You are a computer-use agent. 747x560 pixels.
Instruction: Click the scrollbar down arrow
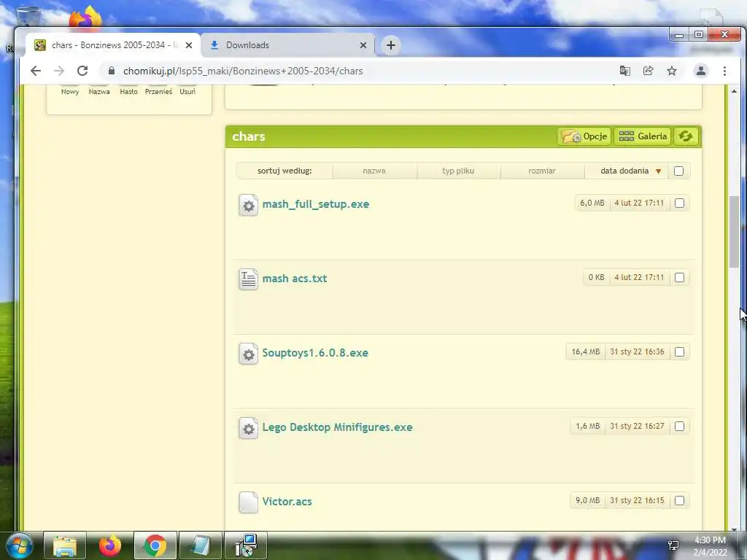point(734,529)
